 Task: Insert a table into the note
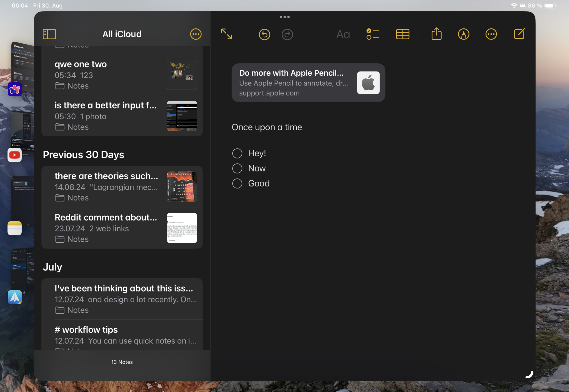[x=403, y=34]
